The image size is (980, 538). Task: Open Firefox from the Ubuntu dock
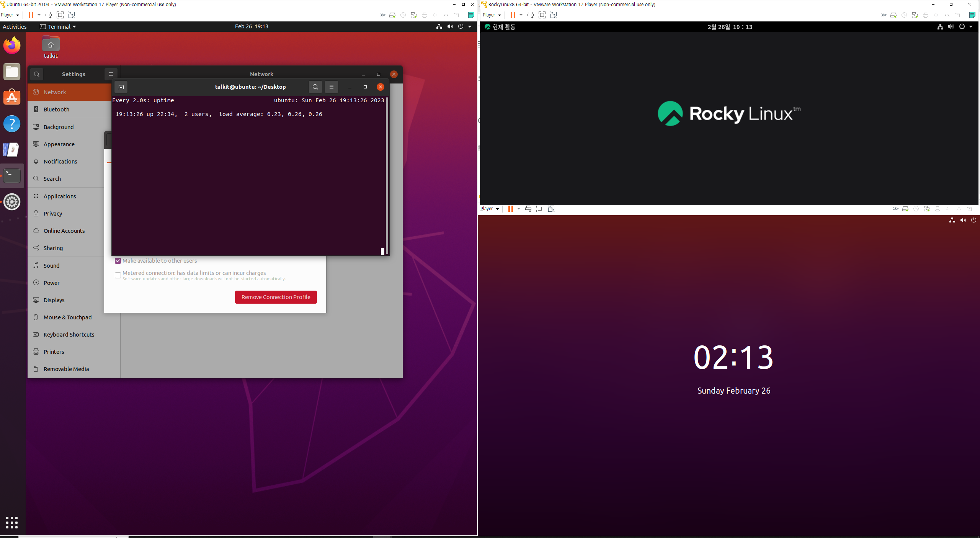[x=12, y=46]
